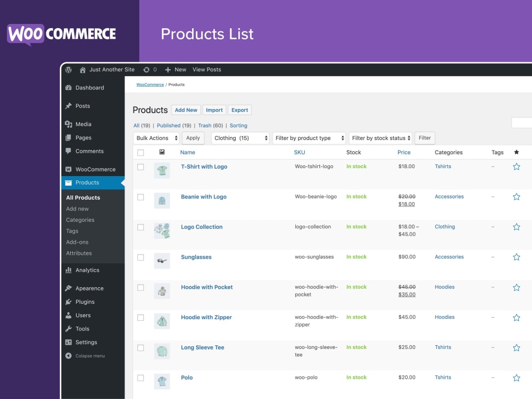Open the Bulk Actions dropdown

(155, 138)
